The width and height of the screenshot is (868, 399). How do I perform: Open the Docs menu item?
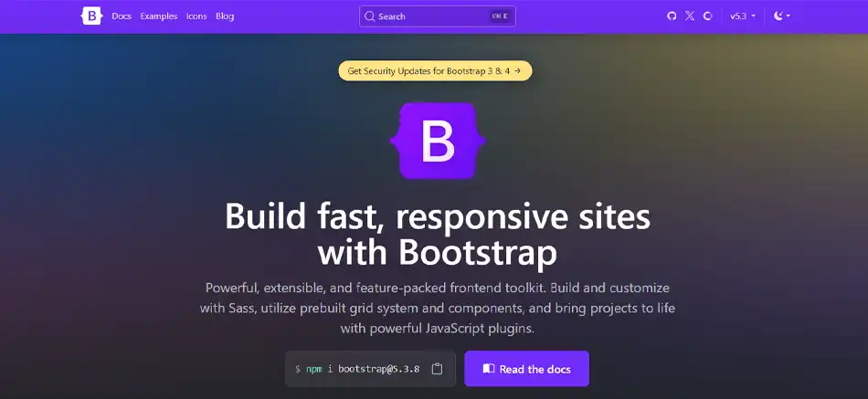click(x=122, y=16)
